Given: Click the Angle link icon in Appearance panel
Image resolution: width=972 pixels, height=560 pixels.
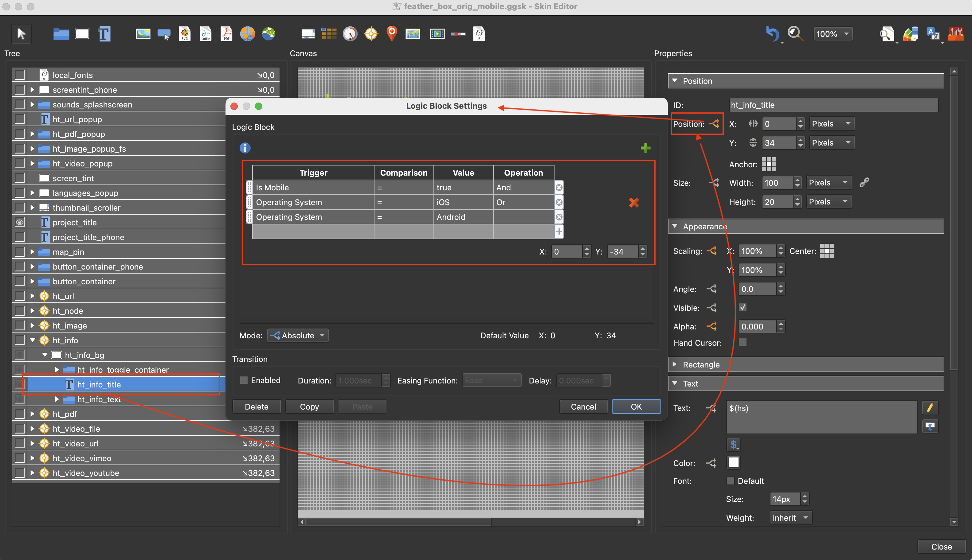Looking at the screenshot, I should [713, 288].
